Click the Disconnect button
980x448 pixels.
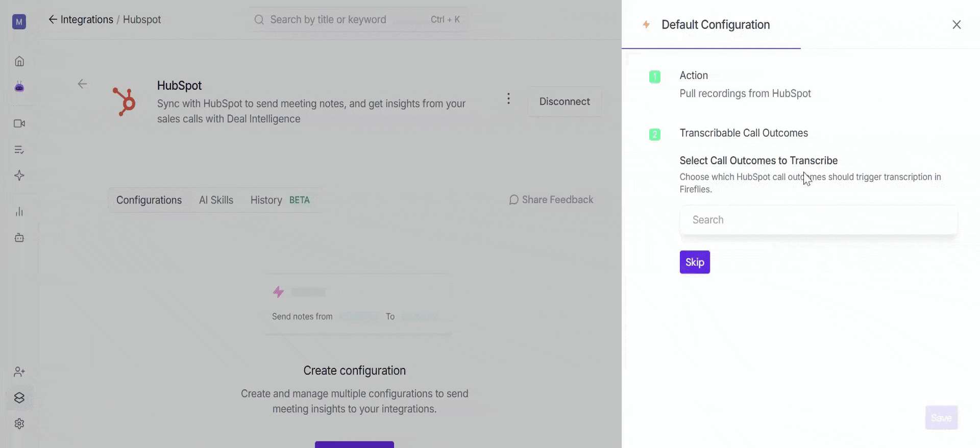[565, 102]
